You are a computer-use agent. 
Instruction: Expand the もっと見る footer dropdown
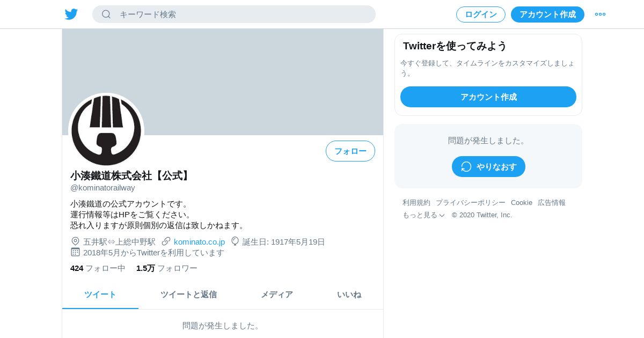pos(423,215)
